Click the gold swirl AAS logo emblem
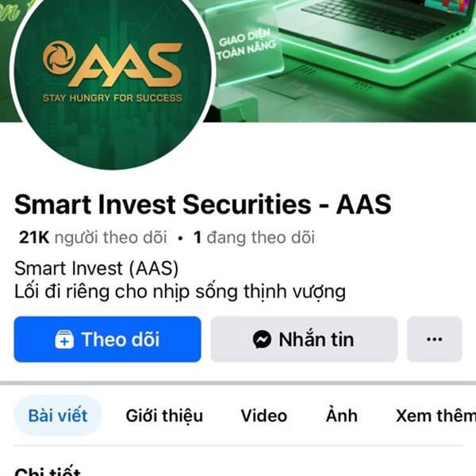Screen dimensions: 476x476 (x=59, y=58)
